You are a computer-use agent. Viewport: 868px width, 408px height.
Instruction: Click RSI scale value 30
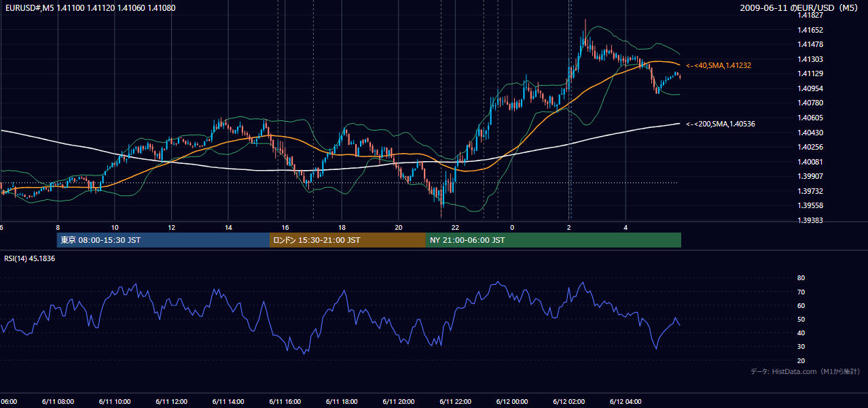coord(801,347)
